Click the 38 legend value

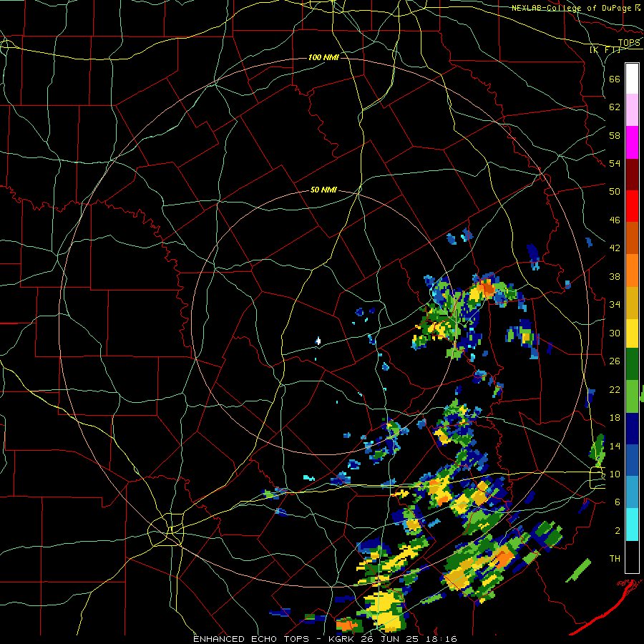point(615,276)
